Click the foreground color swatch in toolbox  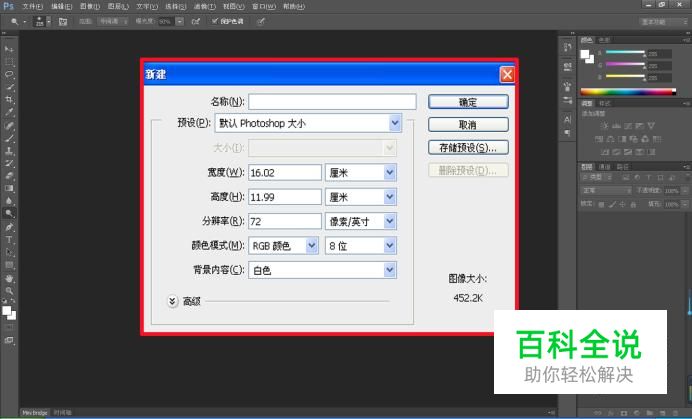(x=6, y=311)
